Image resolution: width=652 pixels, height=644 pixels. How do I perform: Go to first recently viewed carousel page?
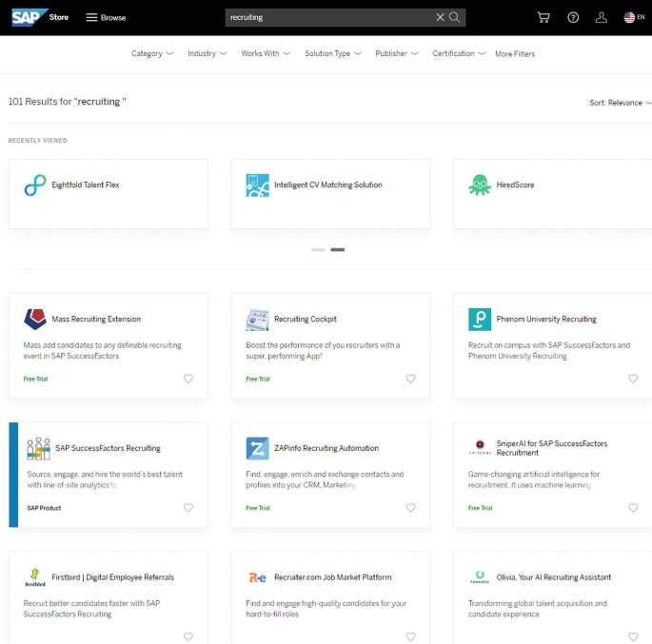(x=318, y=250)
